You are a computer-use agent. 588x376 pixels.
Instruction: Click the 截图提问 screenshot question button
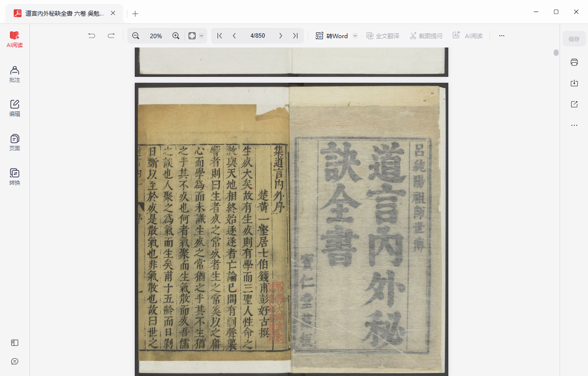point(426,36)
